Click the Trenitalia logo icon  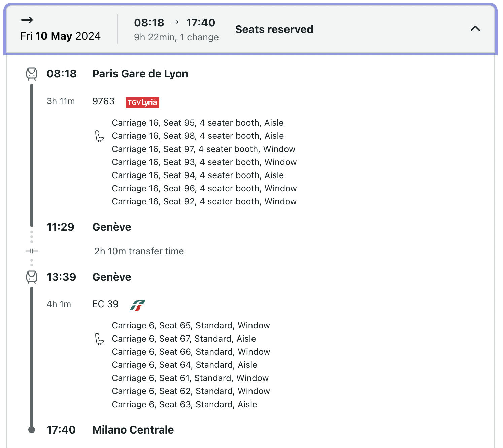coord(137,306)
